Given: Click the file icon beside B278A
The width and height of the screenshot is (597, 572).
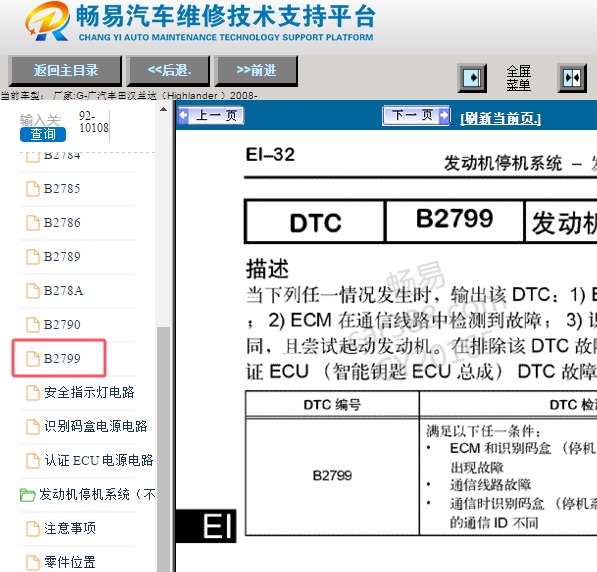Looking at the screenshot, I should 33,291.
